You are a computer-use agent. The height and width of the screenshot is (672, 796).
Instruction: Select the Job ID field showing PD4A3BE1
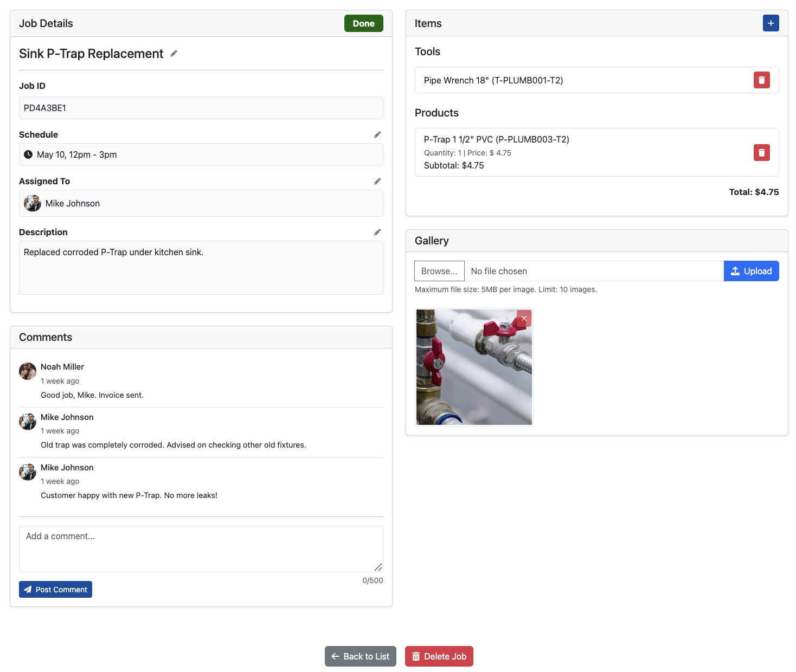(201, 108)
